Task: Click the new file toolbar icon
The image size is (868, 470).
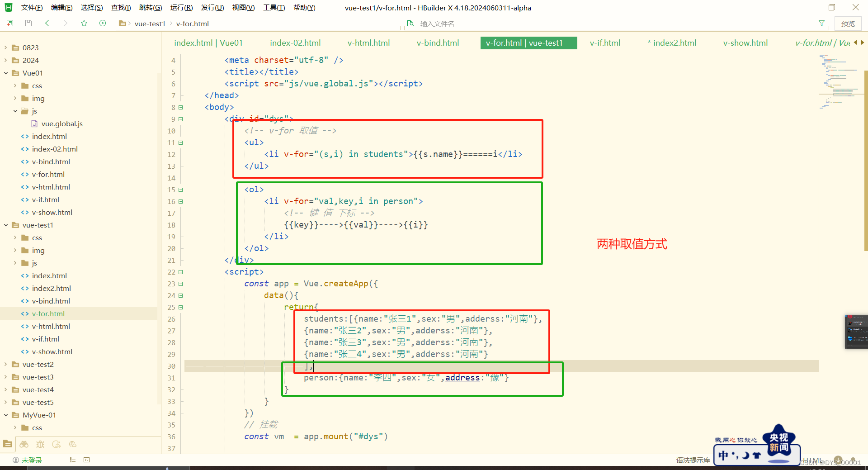Action: coord(10,23)
